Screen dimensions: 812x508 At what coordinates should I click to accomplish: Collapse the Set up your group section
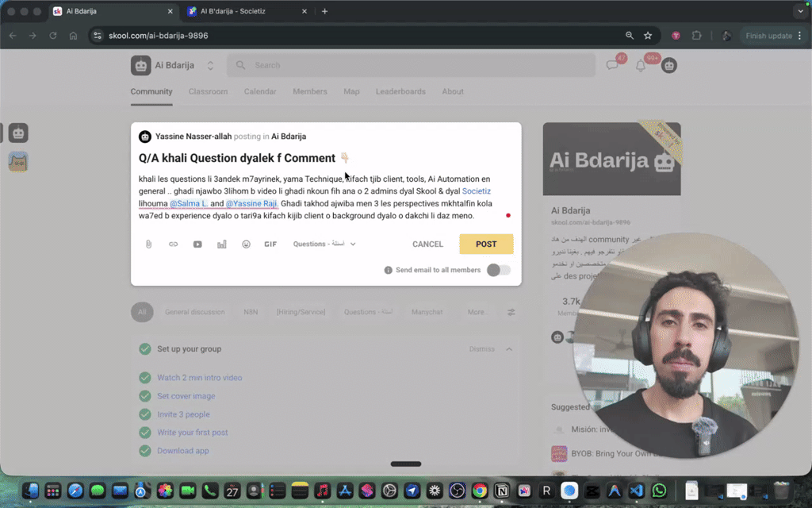509,349
